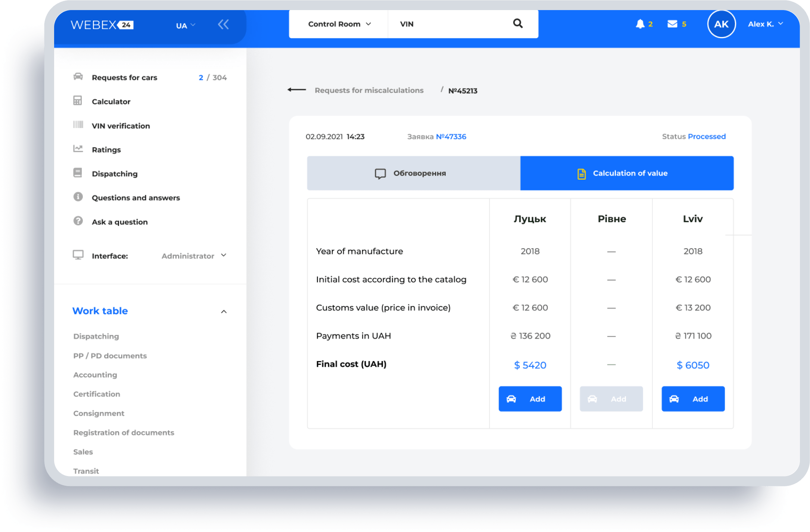
Task: Select the Calculation of value tab
Action: click(x=627, y=173)
